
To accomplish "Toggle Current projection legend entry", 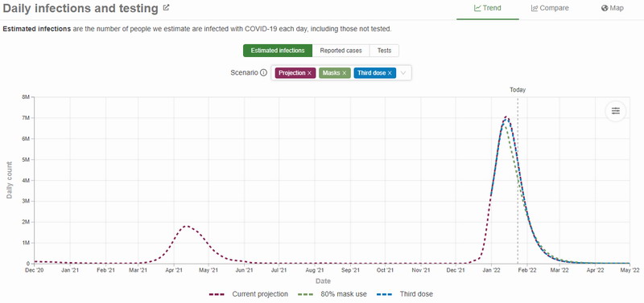I will point(249,294).
